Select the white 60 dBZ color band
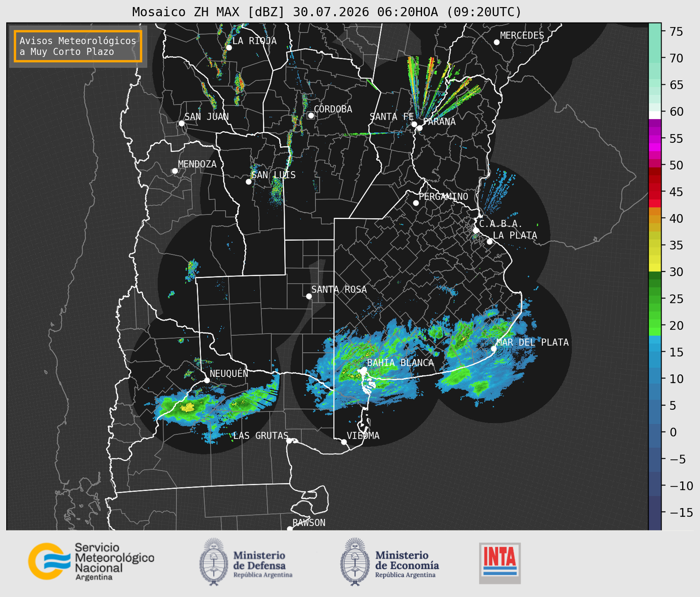This screenshot has height=597, width=700. pyautogui.click(x=655, y=115)
